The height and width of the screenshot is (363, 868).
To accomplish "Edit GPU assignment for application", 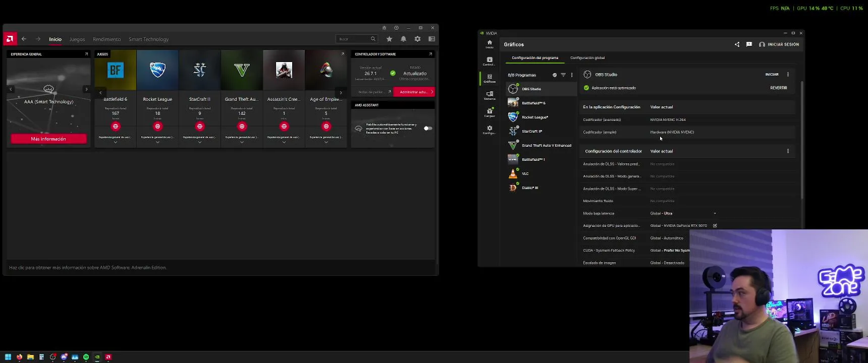I will [715, 225].
